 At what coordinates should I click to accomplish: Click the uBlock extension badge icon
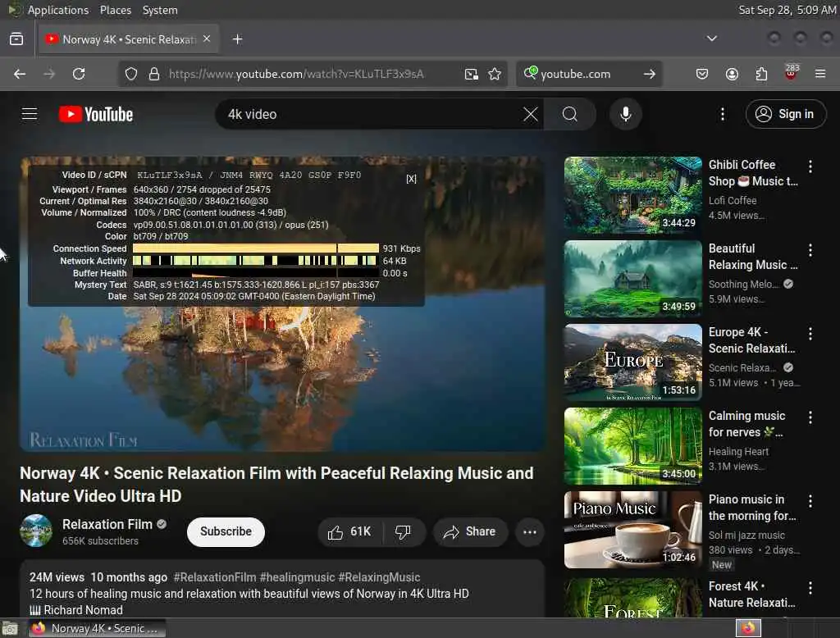(x=792, y=73)
